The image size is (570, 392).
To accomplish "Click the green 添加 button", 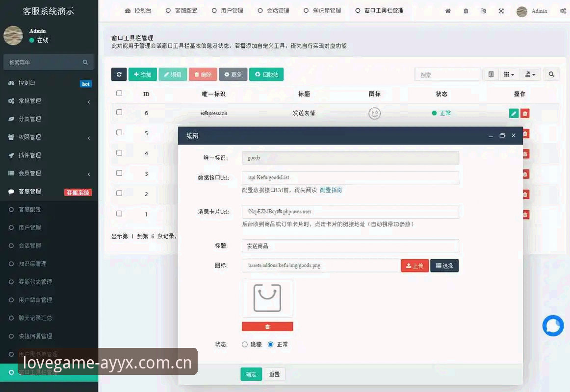I will [142, 74].
